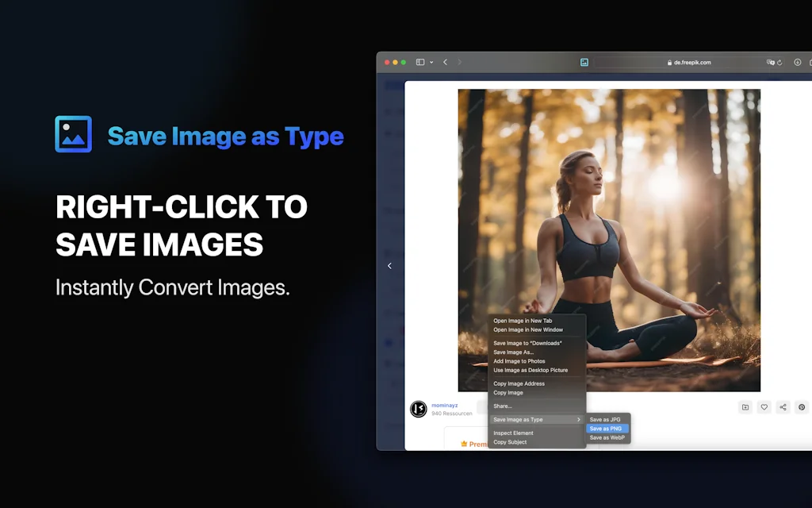This screenshot has height=508, width=812.
Task: Open the tab group chevron next to the sidebar
Action: [431, 61]
